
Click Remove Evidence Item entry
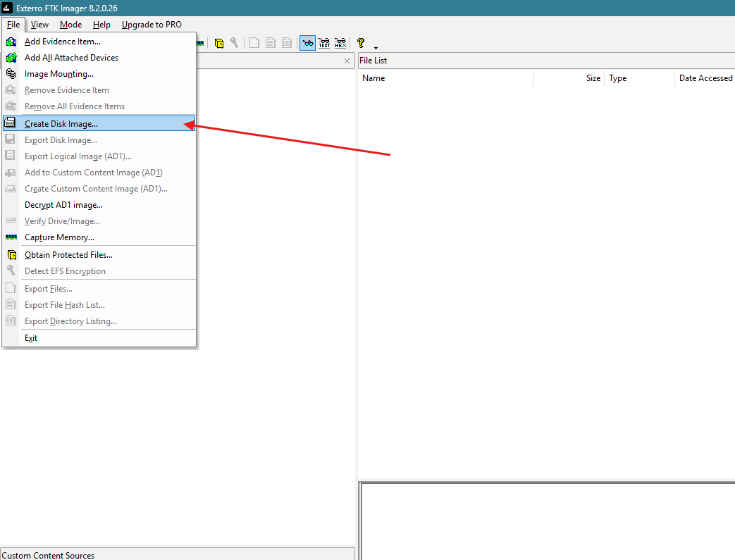pyautogui.click(x=99, y=90)
